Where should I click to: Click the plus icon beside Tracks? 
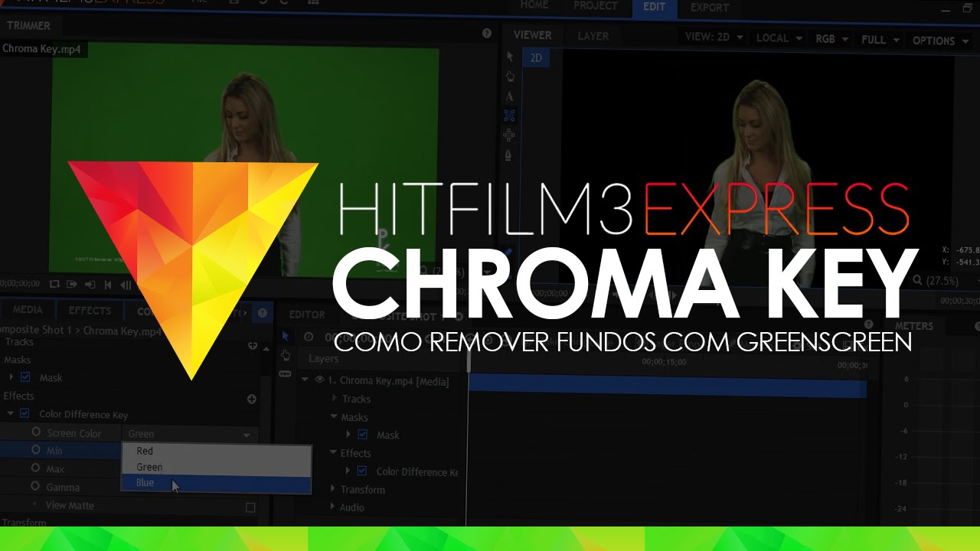253,346
